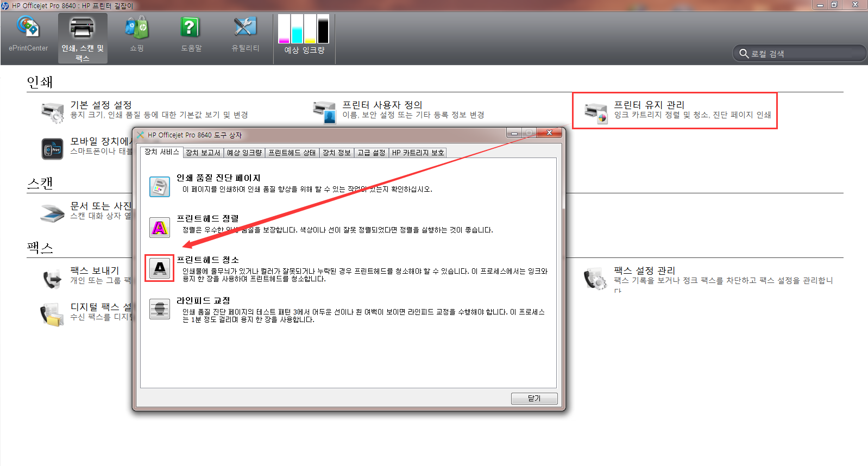Image resolution: width=868 pixels, height=466 pixels.
Task: Minimize the HP 프린터 길잡이 window
Action: (820, 5)
